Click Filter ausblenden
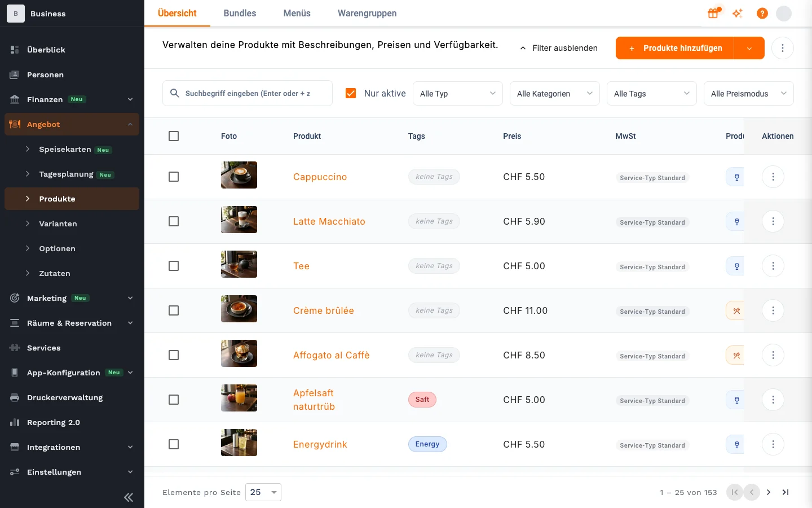Image resolution: width=812 pixels, height=508 pixels. 558,48
